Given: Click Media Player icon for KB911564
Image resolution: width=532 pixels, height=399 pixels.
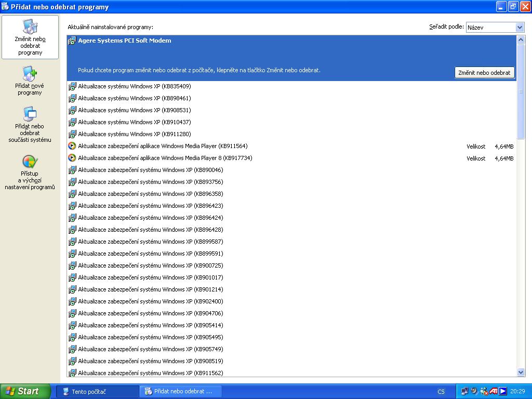Looking at the screenshot, I should tap(72, 146).
